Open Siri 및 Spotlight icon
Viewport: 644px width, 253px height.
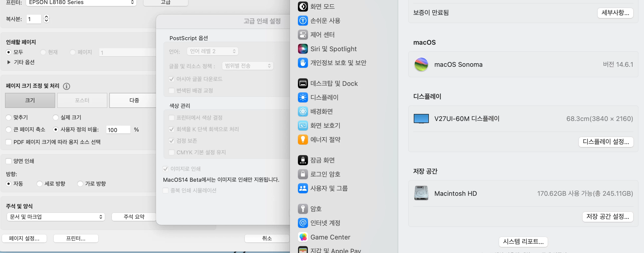(x=303, y=49)
